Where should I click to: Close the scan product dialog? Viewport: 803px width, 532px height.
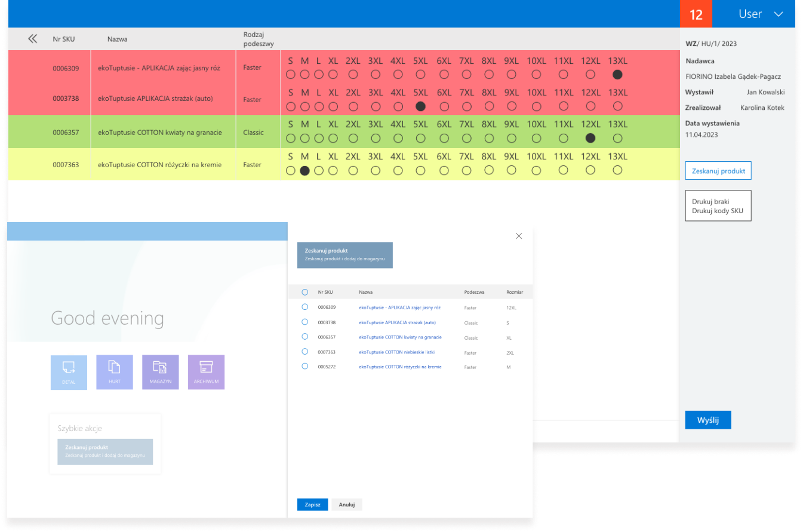coord(519,236)
